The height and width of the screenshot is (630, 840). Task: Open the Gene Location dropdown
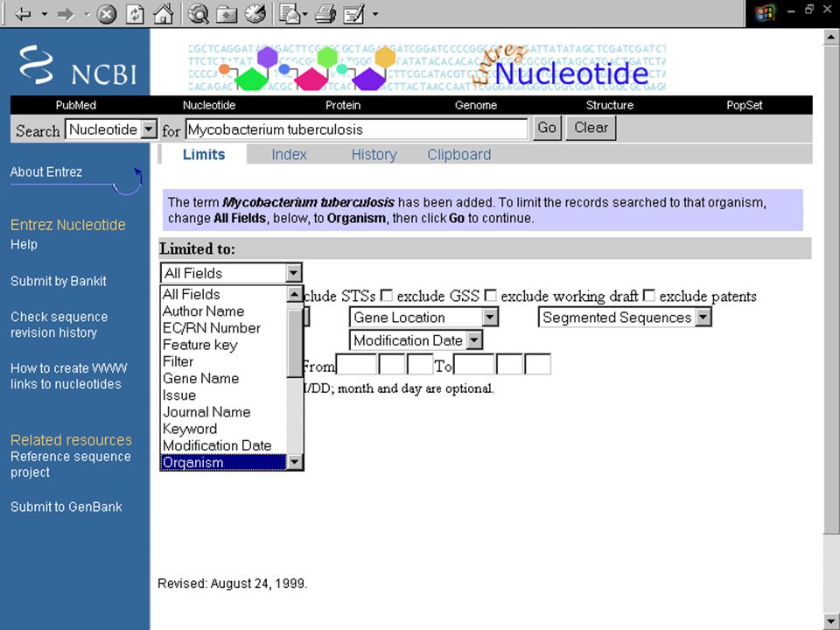[423, 317]
